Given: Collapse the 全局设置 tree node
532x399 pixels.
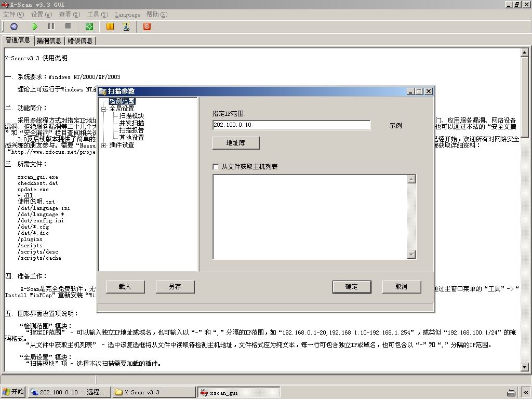Looking at the screenshot, I should click(103, 109).
